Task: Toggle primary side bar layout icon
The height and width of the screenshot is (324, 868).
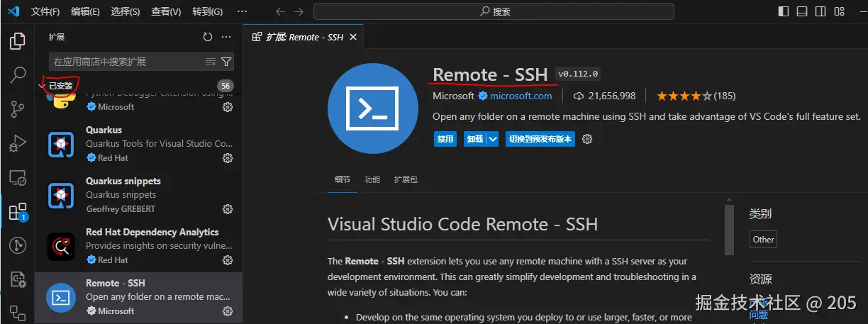Action: pos(784,11)
